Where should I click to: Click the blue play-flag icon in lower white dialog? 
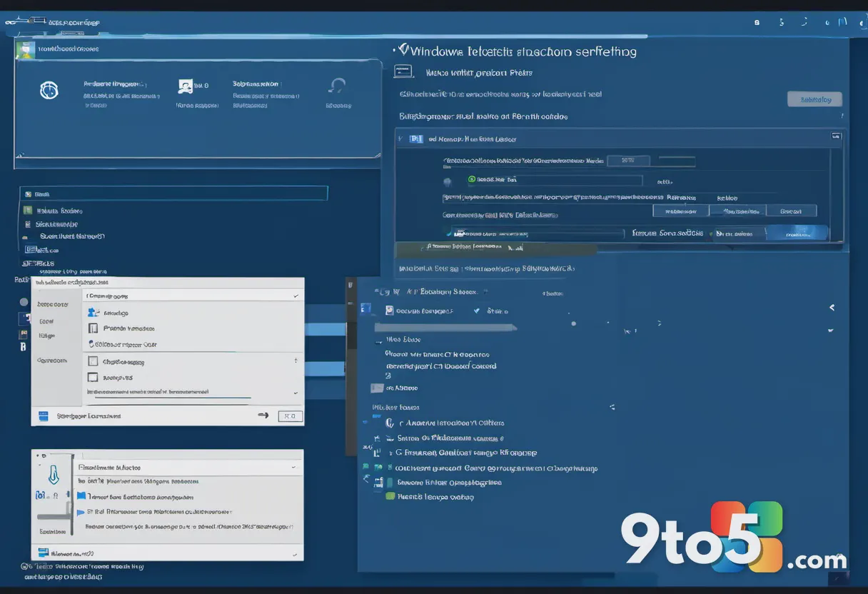pyautogui.click(x=81, y=511)
